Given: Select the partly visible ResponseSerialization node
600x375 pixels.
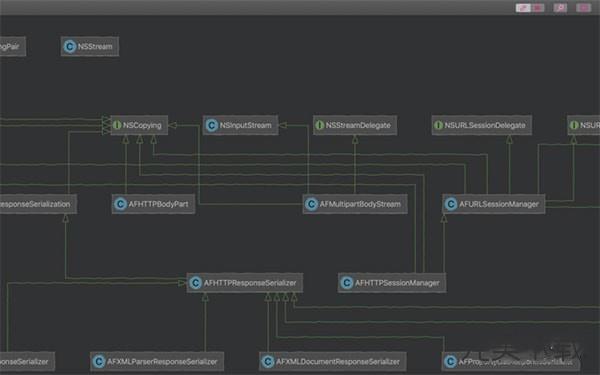Looking at the screenshot, I should tap(38, 204).
